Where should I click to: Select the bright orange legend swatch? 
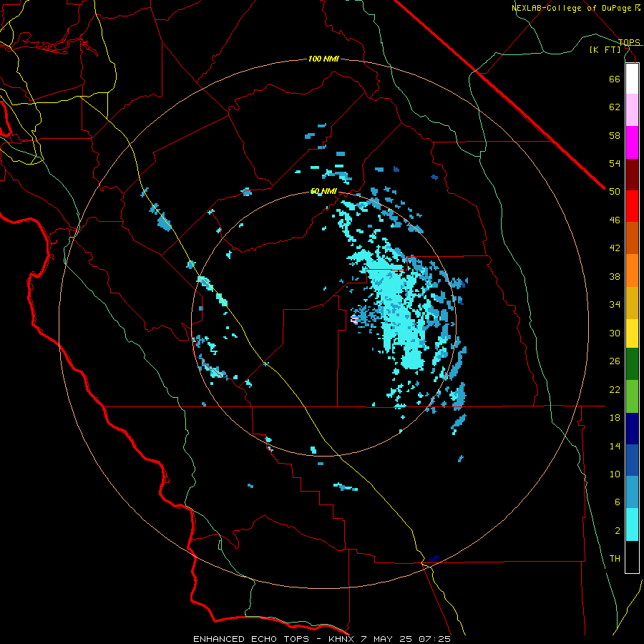[632, 270]
